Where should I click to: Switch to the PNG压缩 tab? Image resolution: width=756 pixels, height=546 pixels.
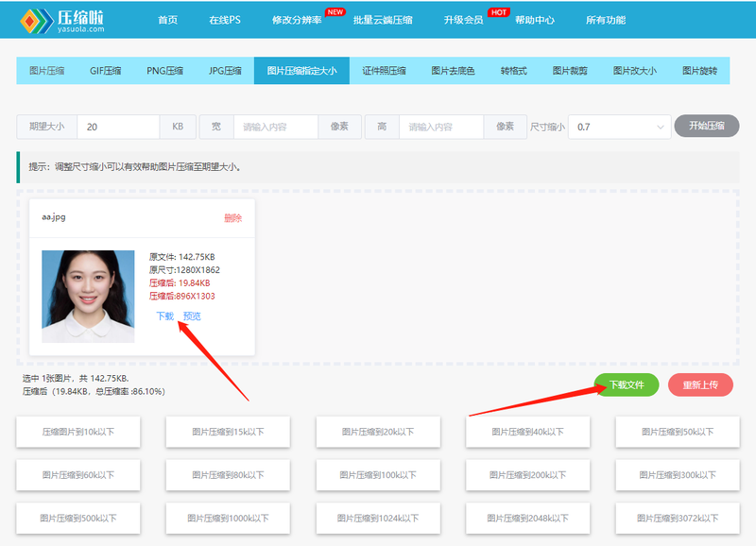tap(164, 71)
